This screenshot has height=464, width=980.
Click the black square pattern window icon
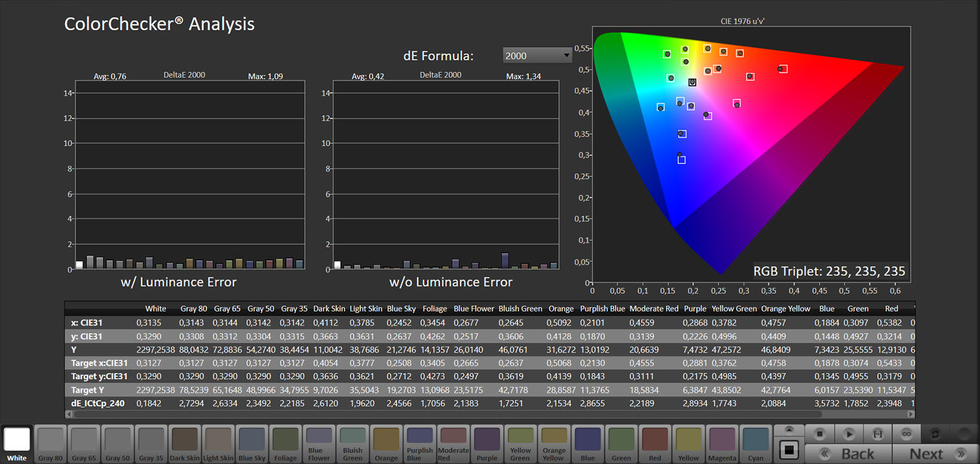coord(789,451)
